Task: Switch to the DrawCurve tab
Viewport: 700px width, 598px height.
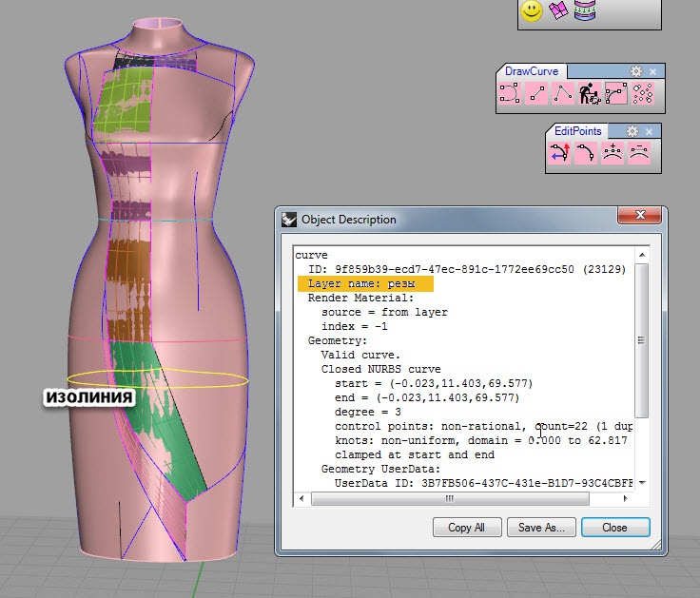Action: (531, 71)
